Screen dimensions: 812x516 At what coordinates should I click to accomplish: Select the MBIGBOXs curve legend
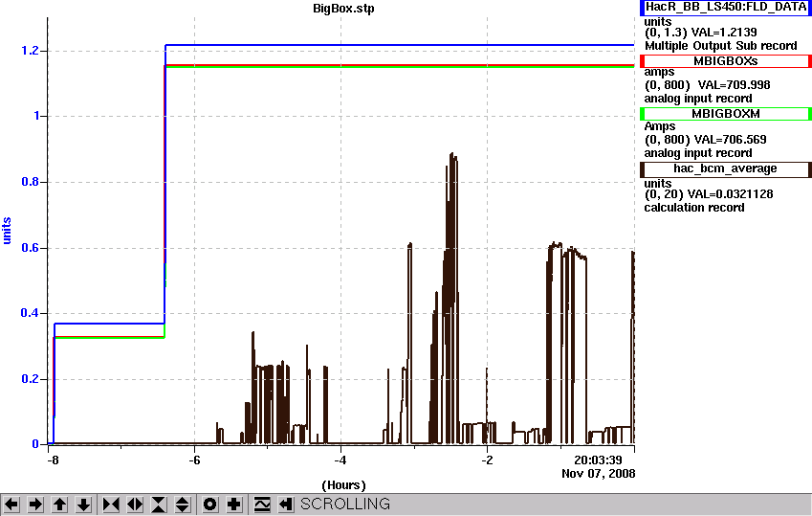[726, 60]
